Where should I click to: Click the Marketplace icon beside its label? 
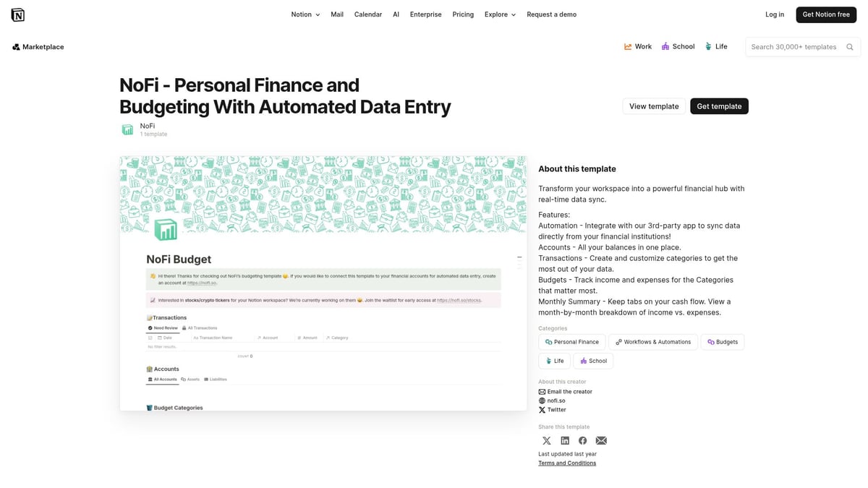[x=15, y=46]
